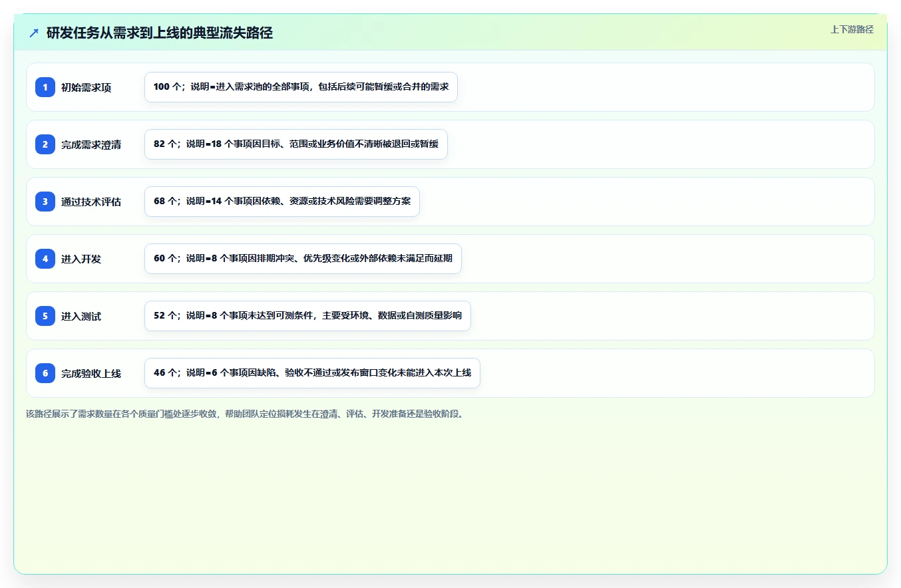The height and width of the screenshot is (588, 901).
Task: Click the 52 个 description box
Action: [x=307, y=316]
